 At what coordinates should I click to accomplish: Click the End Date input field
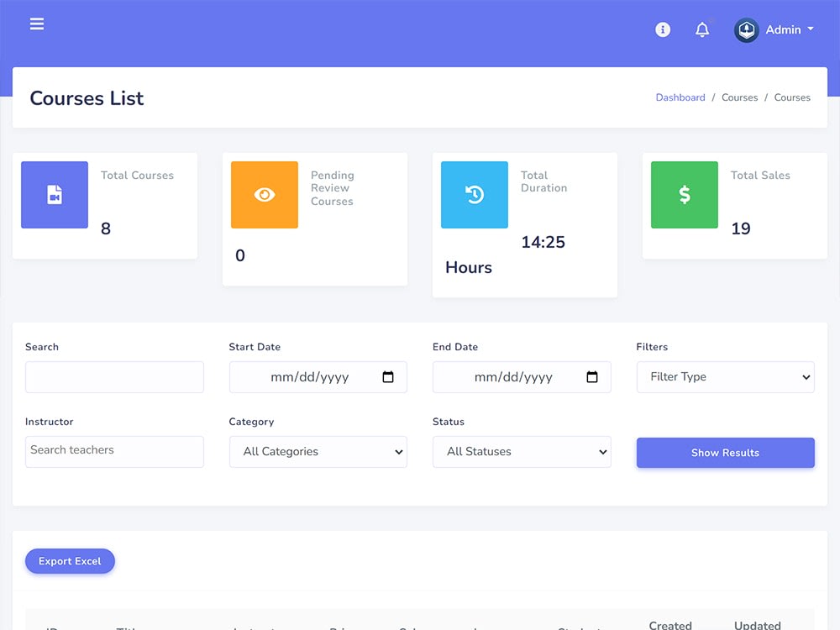click(x=522, y=377)
